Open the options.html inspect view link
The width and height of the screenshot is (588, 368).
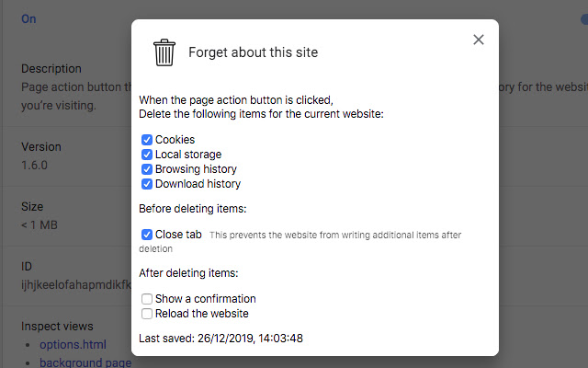73,345
